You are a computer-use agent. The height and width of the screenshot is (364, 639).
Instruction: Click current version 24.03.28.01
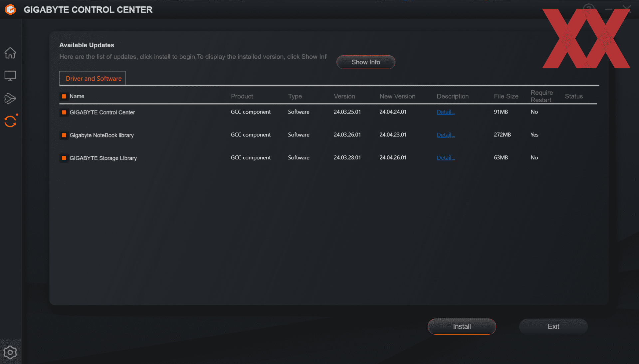[347, 158]
